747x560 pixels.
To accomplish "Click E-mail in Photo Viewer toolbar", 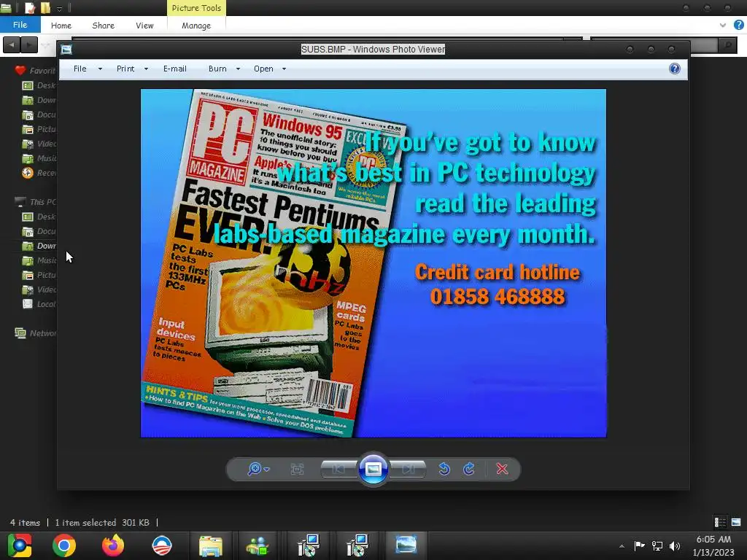I will click(x=175, y=69).
